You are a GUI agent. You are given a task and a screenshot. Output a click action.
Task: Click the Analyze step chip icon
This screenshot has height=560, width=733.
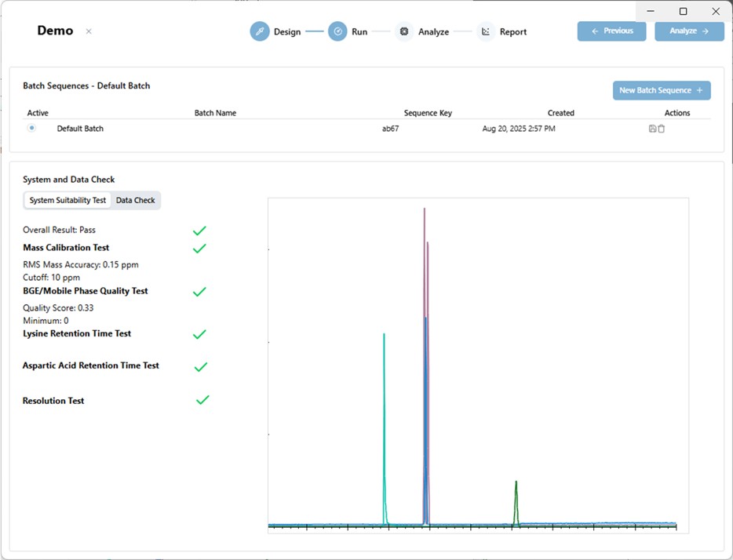[x=404, y=31]
